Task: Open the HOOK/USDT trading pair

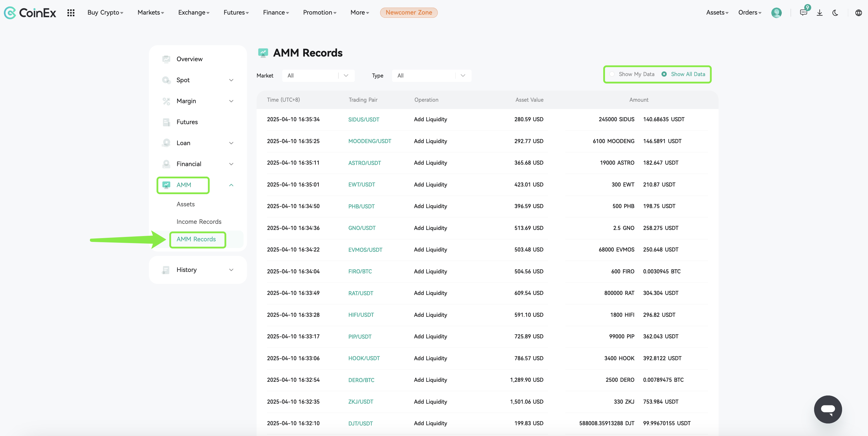Action: (364, 358)
